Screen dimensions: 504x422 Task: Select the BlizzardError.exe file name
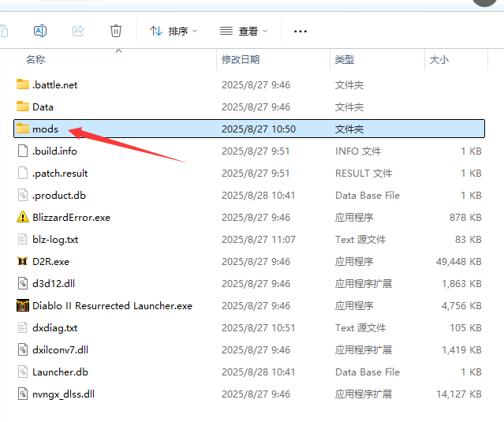point(71,217)
